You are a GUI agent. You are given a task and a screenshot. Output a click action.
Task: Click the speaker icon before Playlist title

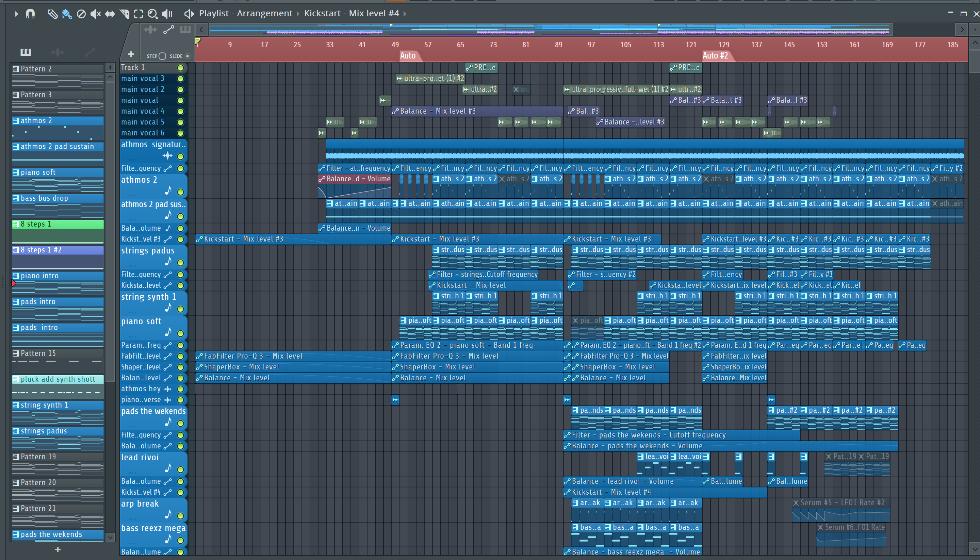pos(189,14)
